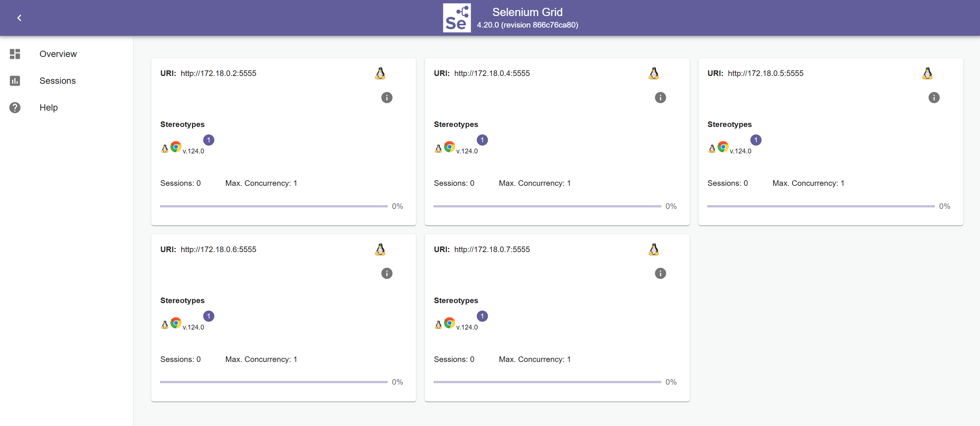Click the Overview dashboard icon
This screenshot has height=426, width=980.
click(15, 54)
